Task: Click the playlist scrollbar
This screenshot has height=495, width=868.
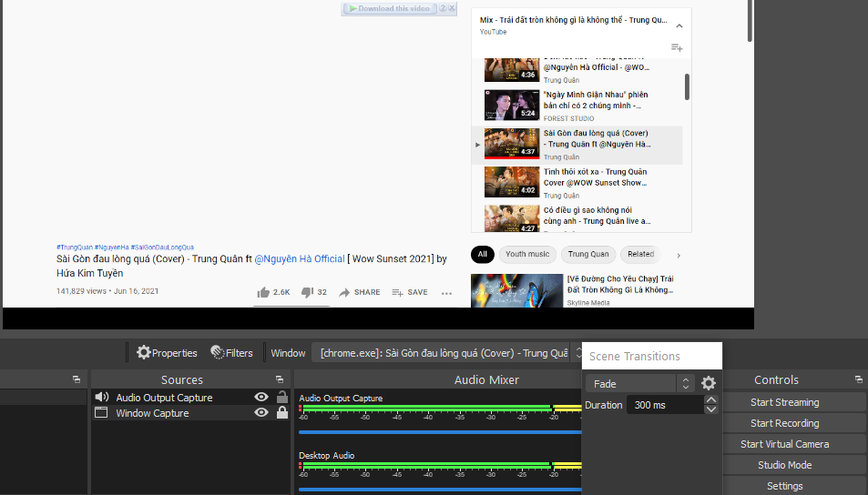Action: 687,86
